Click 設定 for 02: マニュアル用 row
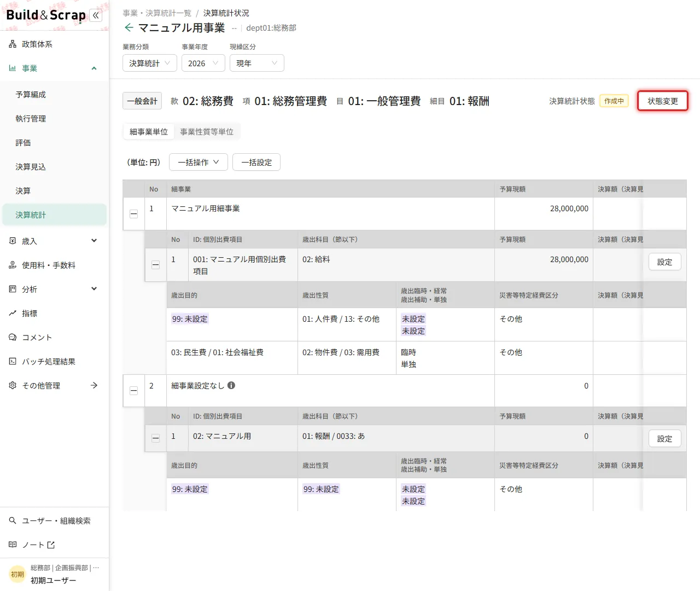700x591 pixels. coord(665,439)
